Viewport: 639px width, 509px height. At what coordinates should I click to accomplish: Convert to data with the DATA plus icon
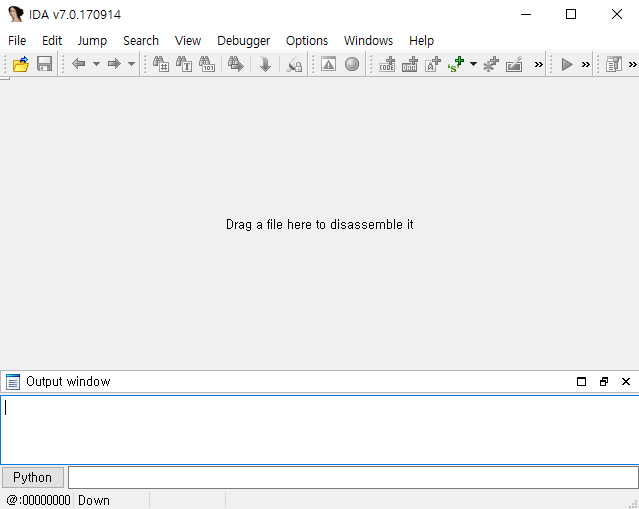pyautogui.click(x=410, y=64)
